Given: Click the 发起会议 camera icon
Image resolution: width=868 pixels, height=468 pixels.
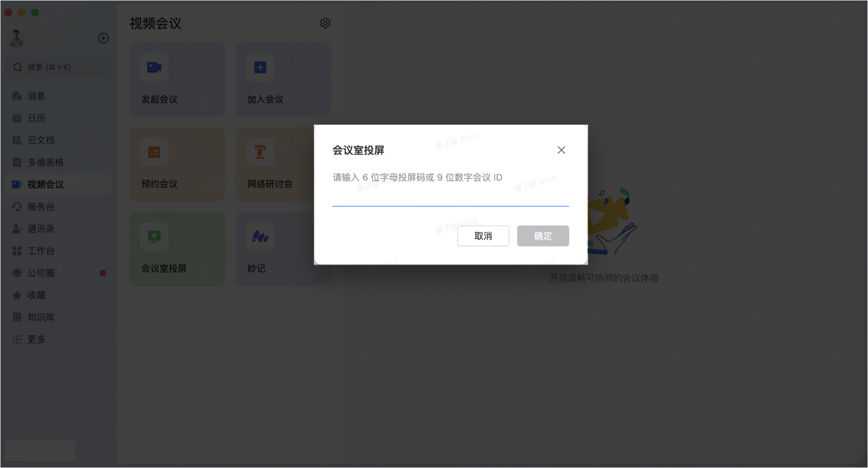Looking at the screenshot, I should click(154, 67).
